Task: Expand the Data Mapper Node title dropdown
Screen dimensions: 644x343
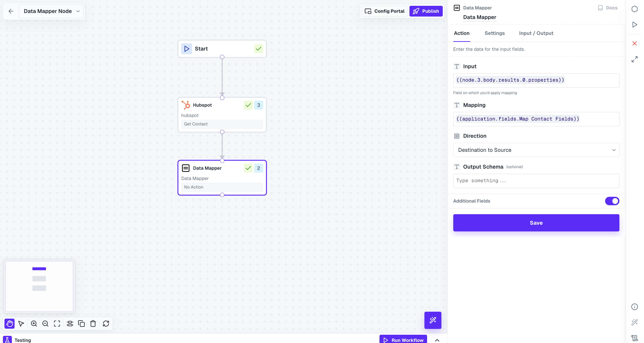Action: click(x=78, y=11)
